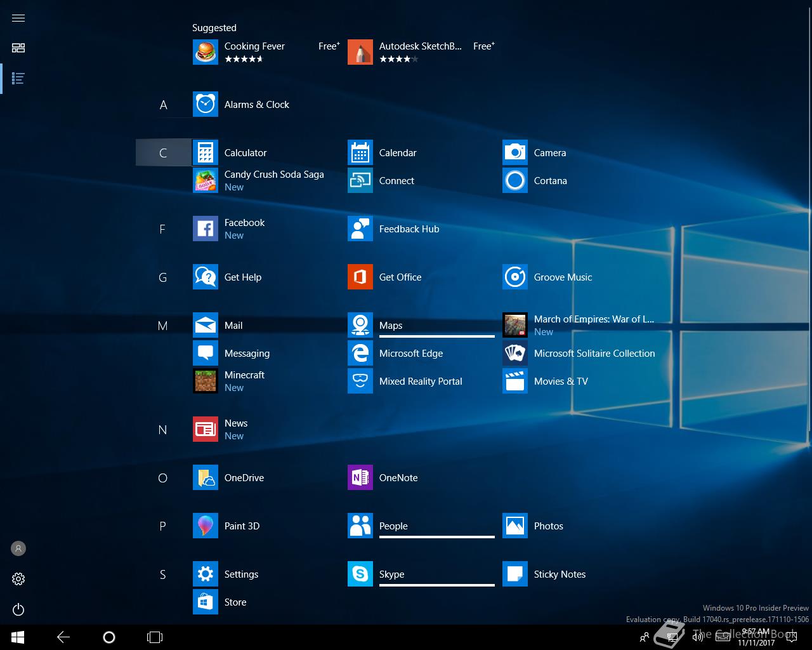Screen dimensions: 812x650
Task: Select the letter C group header
Action: [163, 152]
